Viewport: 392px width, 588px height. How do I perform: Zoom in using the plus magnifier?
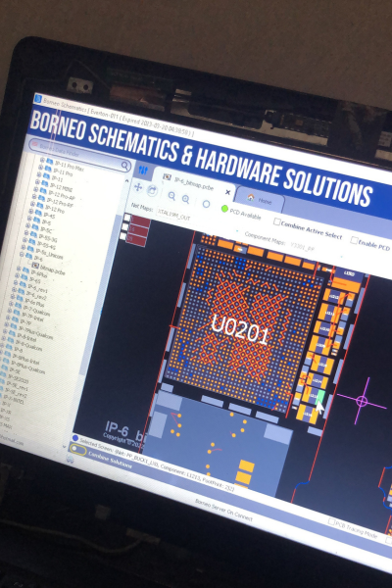click(x=185, y=199)
